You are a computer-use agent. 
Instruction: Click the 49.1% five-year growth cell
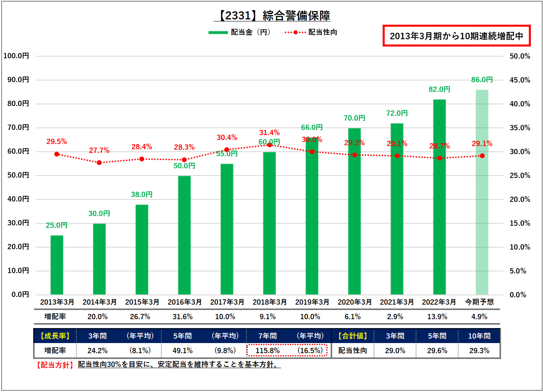[x=183, y=351]
